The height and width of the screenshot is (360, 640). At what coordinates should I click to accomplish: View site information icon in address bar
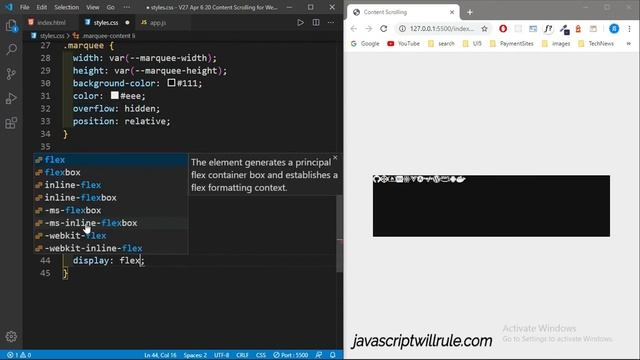pos(402,29)
